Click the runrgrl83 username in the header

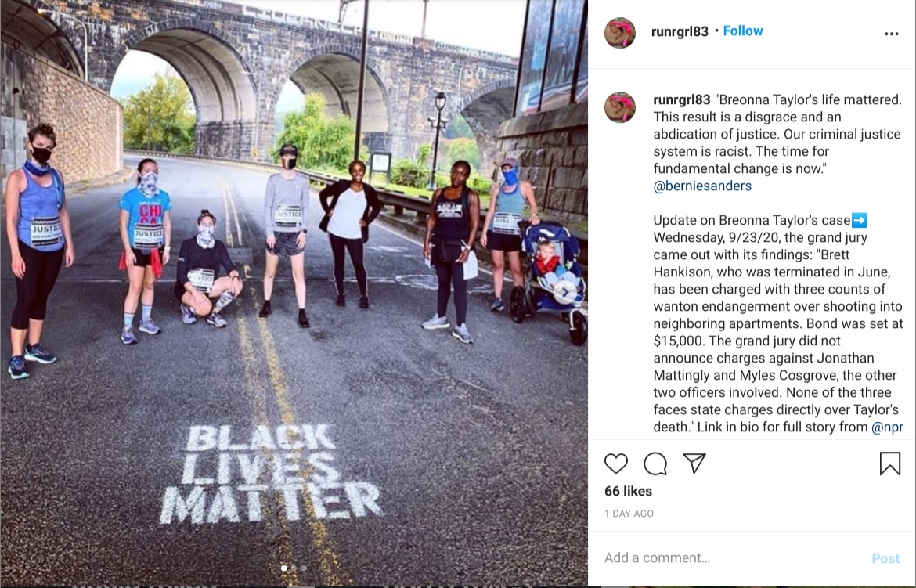(x=680, y=31)
